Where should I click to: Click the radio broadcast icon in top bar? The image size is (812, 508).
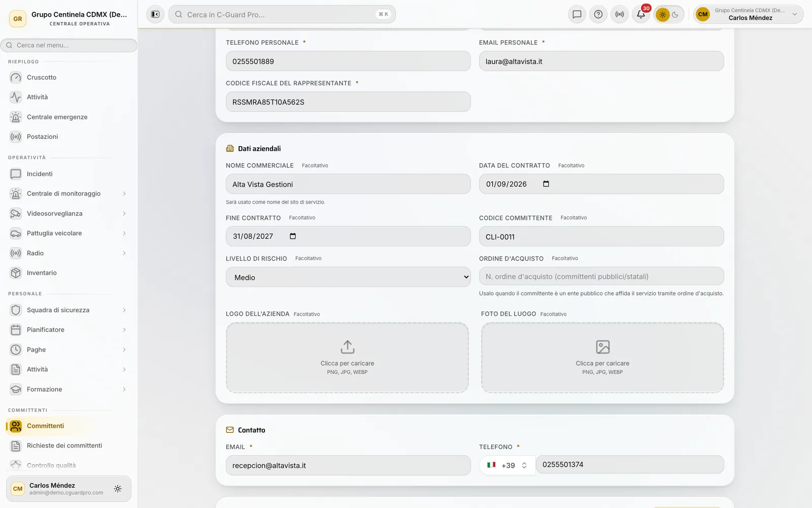pyautogui.click(x=620, y=14)
